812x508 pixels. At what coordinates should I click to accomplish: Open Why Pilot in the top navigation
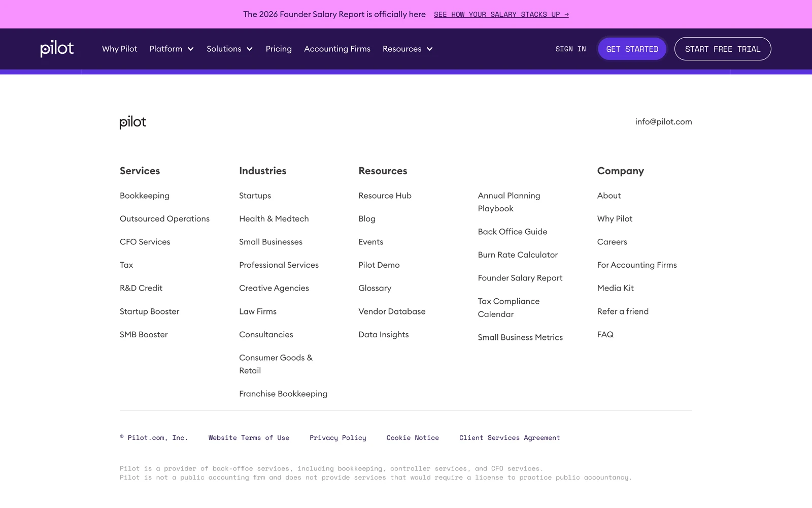click(120, 49)
